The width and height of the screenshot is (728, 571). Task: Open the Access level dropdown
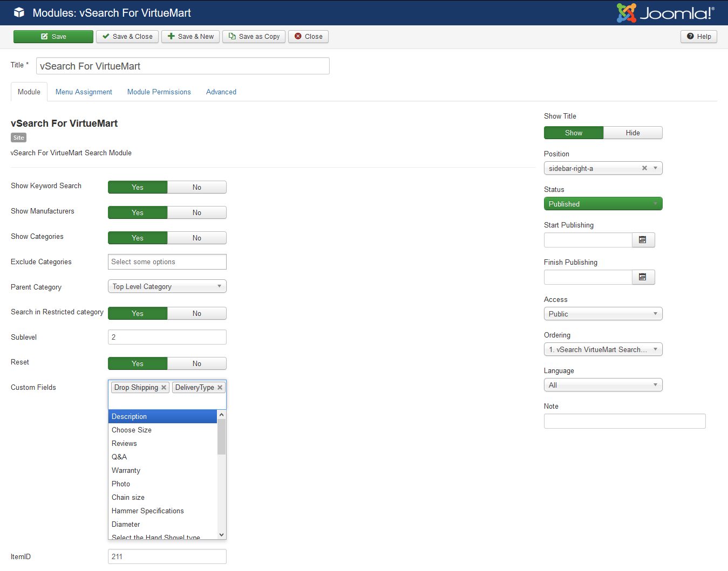coord(603,314)
